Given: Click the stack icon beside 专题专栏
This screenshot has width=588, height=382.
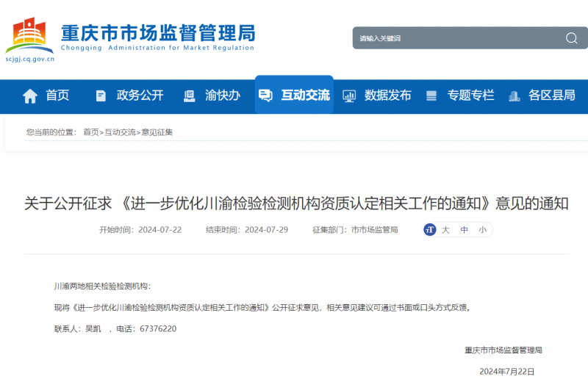Looking at the screenshot, I should [431, 95].
